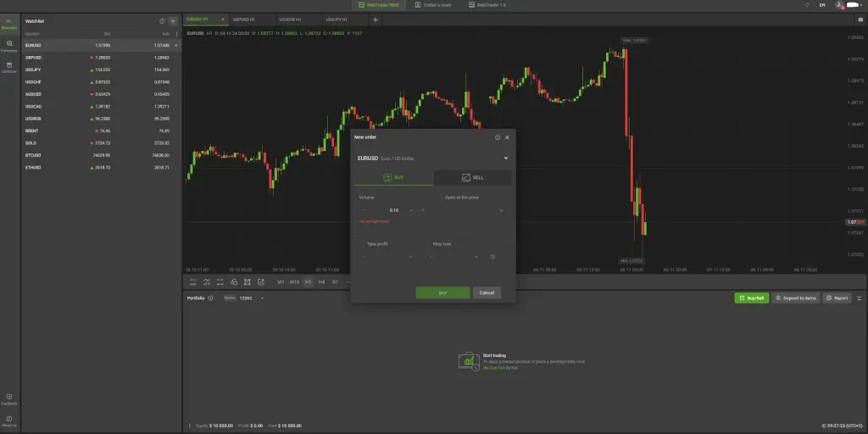Increase Open at the price with plus

point(502,210)
